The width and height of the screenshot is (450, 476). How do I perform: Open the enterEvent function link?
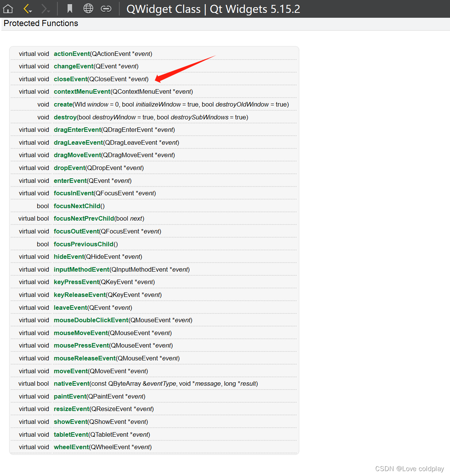point(70,181)
